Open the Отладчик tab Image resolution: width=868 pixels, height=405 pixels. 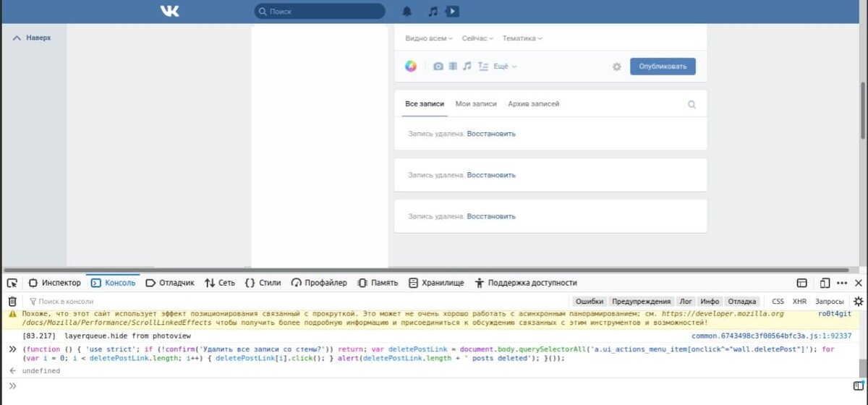click(x=170, y=283)
